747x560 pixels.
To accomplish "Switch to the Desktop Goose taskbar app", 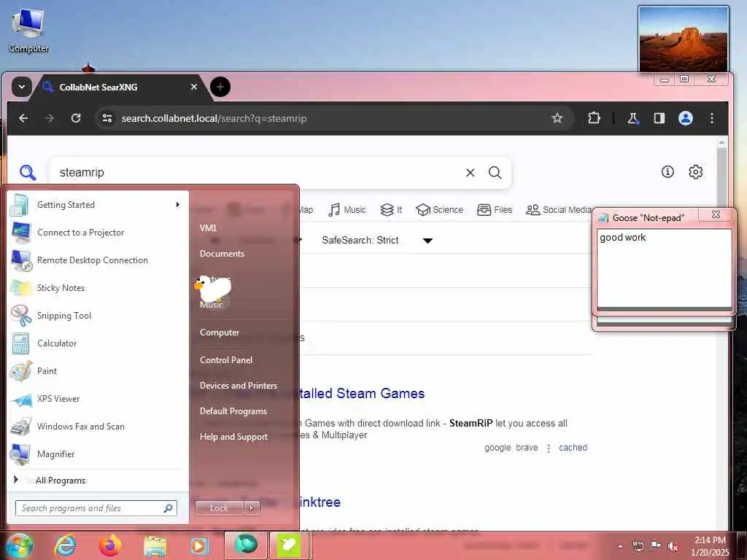I will [289, 545].
